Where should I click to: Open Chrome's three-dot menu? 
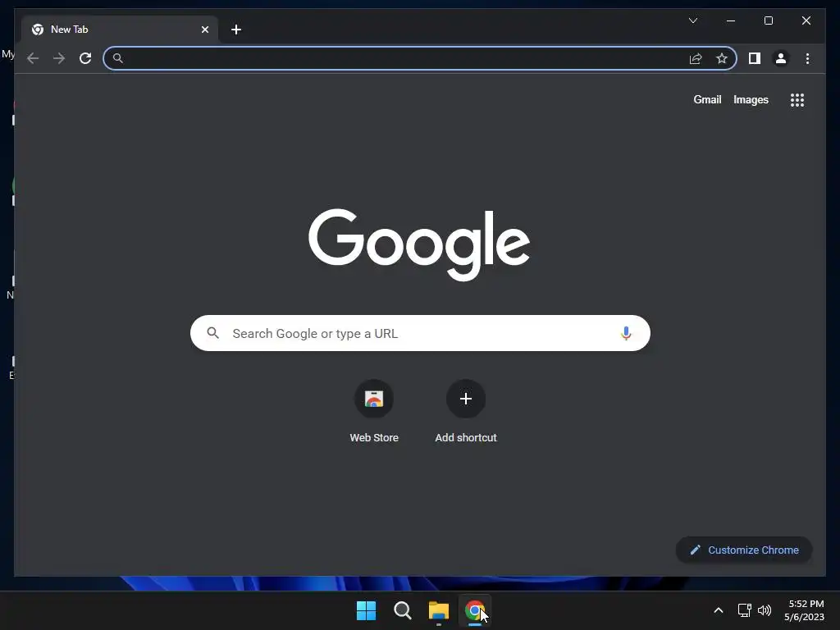(x=807, y=58)
